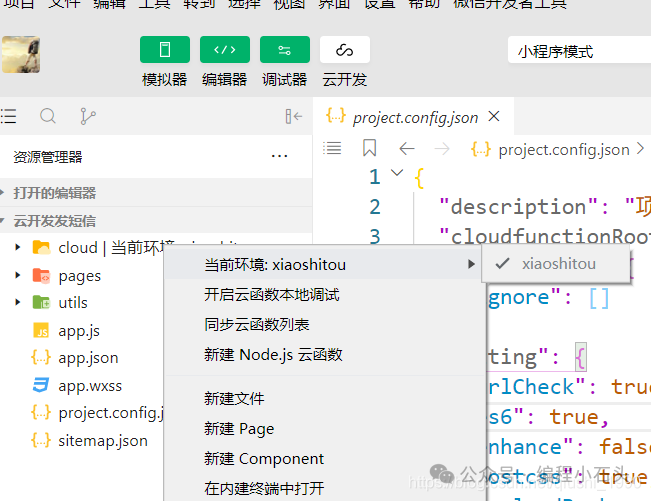
Task: Click the "description" key on line 2
Action: (x=518, y=207)
